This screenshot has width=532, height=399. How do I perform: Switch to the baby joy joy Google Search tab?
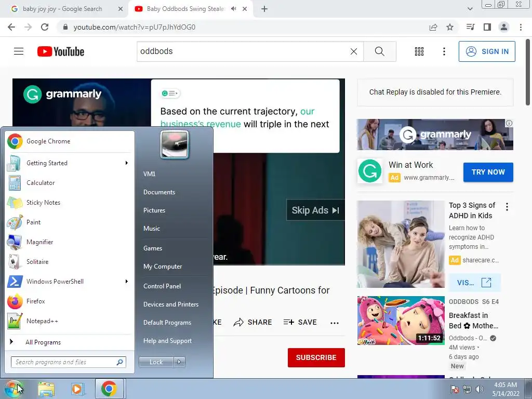(63, 9)
